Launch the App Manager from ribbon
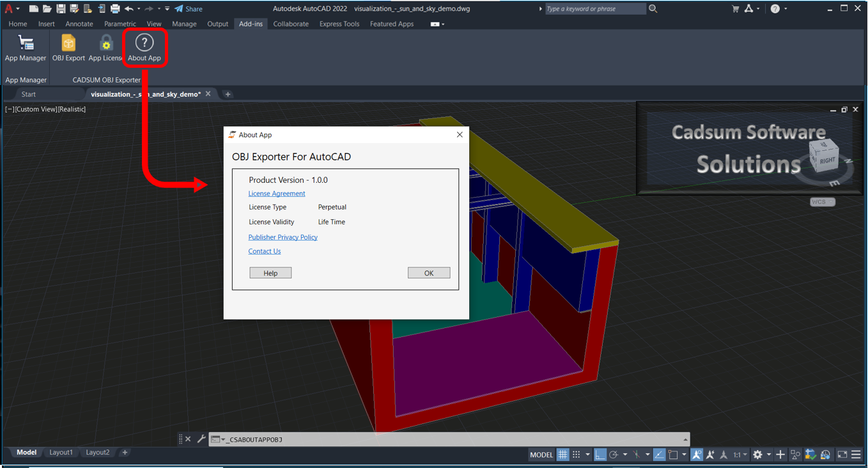Screen dimensions: 868x468 (x=26, y=43)
